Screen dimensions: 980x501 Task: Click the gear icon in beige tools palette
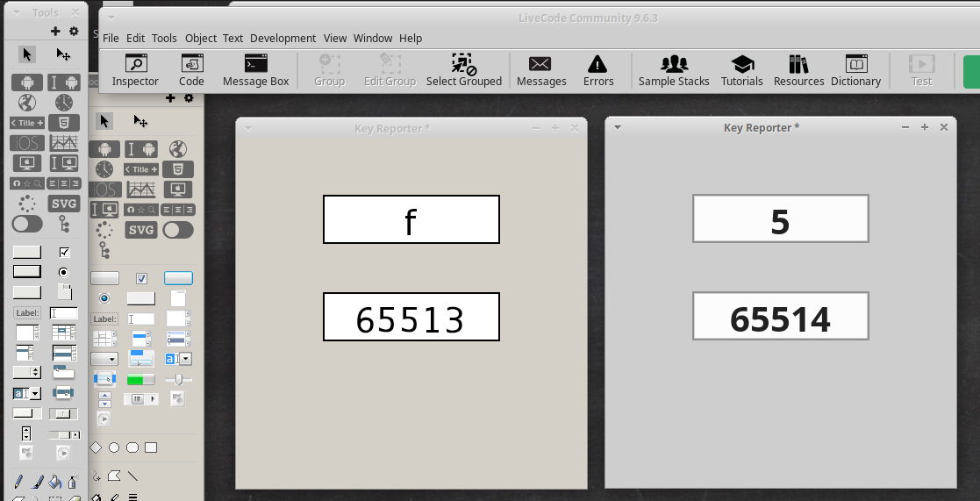[189, 98]
